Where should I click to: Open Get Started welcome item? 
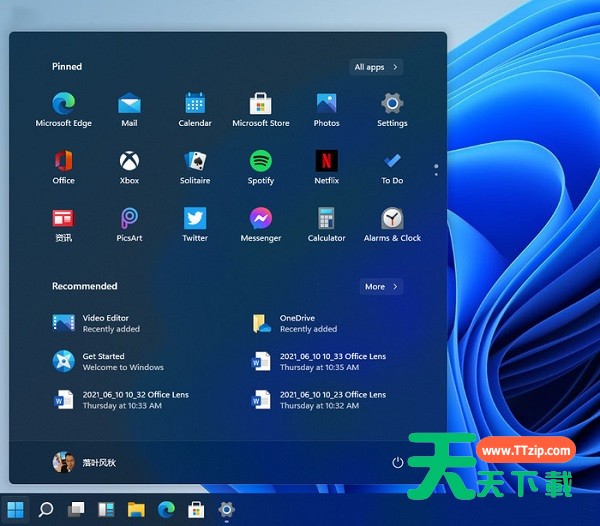coord(103,361)
